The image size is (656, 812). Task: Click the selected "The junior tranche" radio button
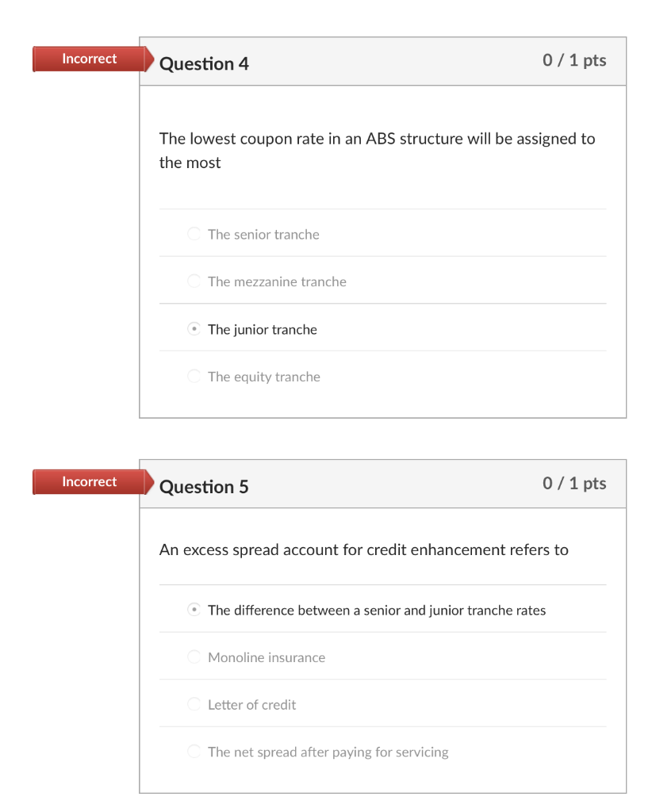[194, 328]
